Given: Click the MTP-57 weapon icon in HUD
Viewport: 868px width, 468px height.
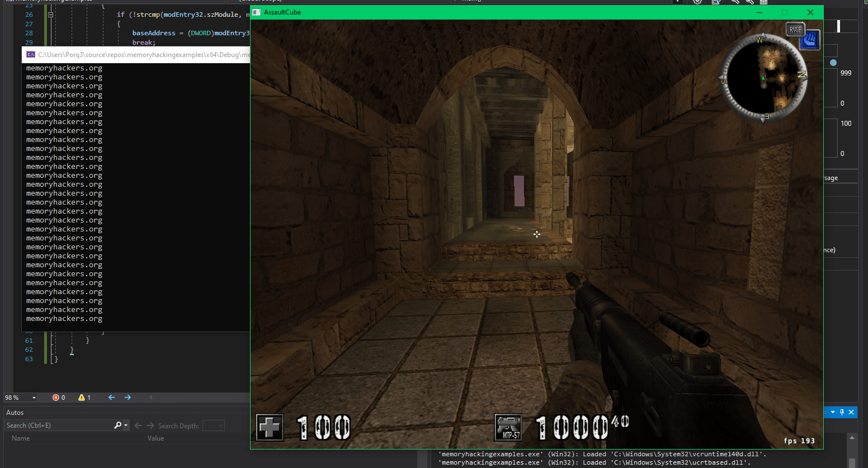Looking at the screenshot, I should point(508,427).
